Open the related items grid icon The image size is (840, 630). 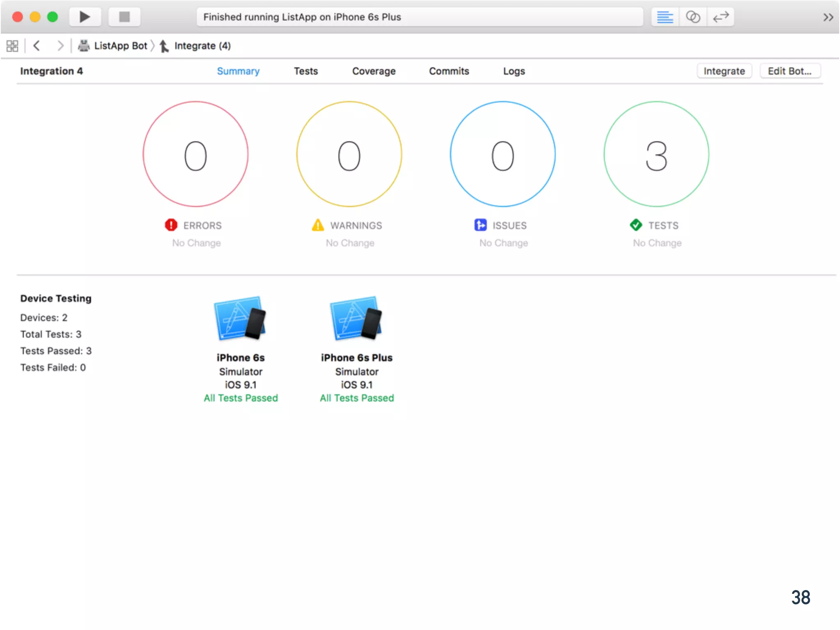coord(12,46)
